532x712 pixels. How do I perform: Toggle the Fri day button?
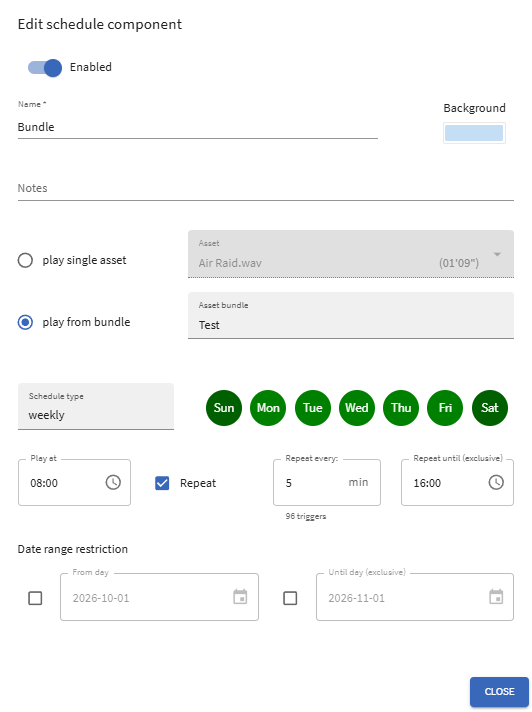coord(445,408)
